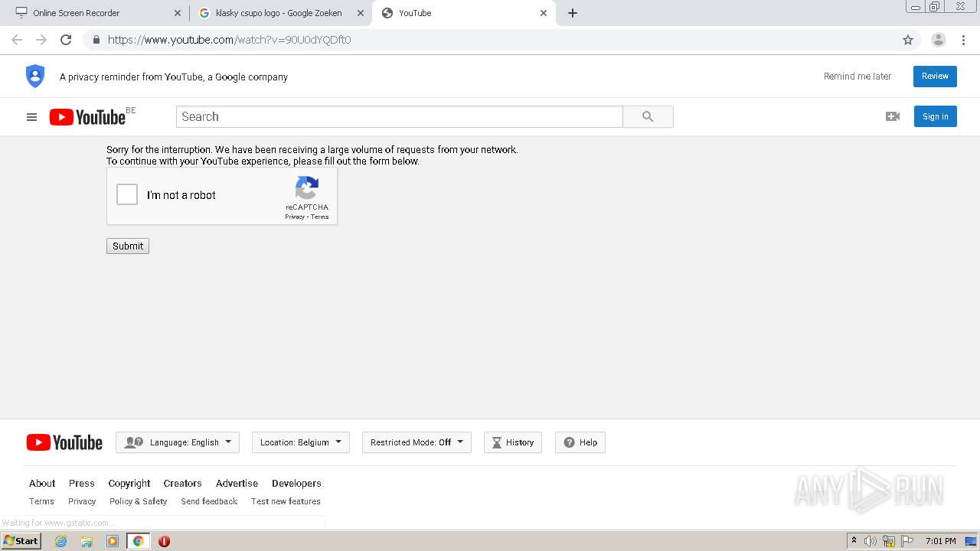
Task: Go back to the previous page
Action: pos(17,40)
